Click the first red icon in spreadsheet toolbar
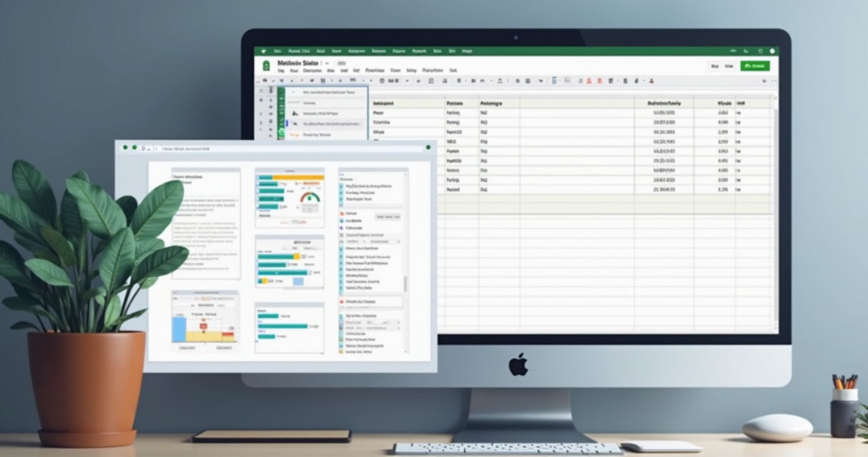This screenshot has width=868, height=457. pos(589,81)
